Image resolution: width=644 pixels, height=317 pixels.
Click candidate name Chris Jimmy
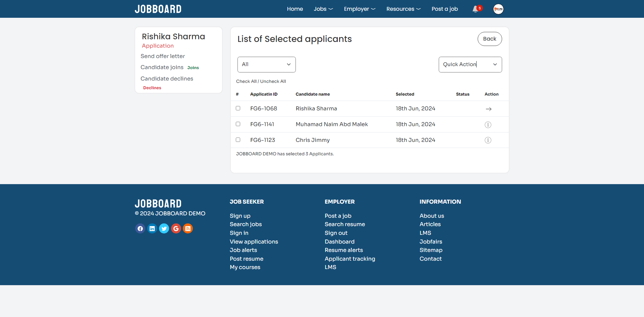coord(313,140)
